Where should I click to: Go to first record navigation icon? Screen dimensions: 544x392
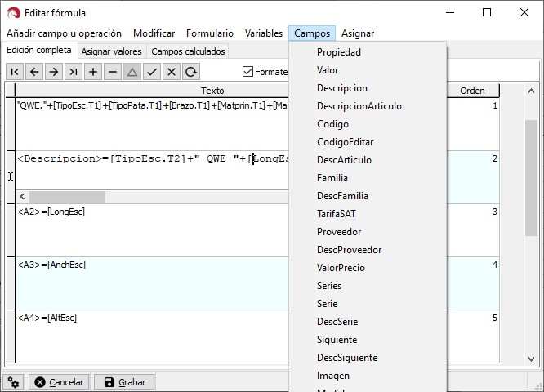15,72
